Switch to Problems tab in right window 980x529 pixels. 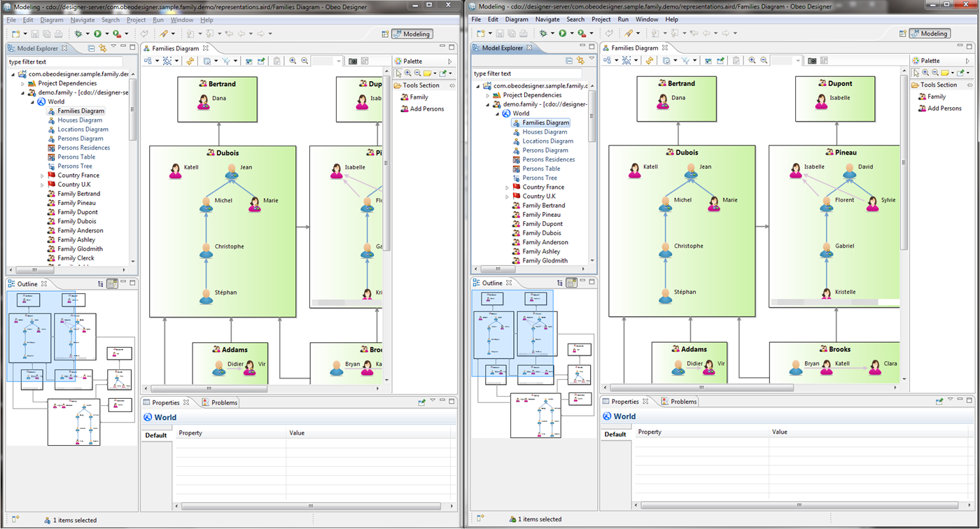coord(683,402)
